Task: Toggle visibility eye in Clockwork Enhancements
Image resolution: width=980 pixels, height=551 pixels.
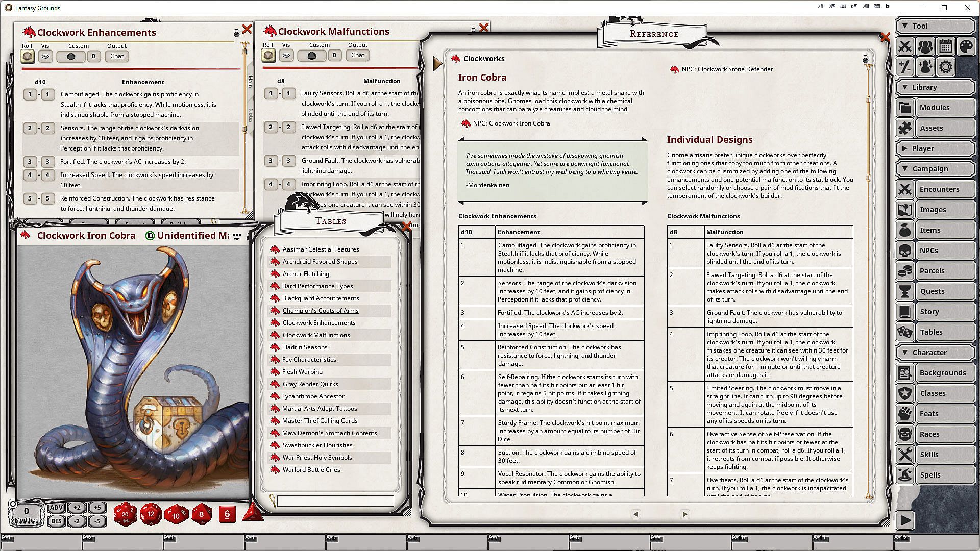Action: click(x=45, y=57)
